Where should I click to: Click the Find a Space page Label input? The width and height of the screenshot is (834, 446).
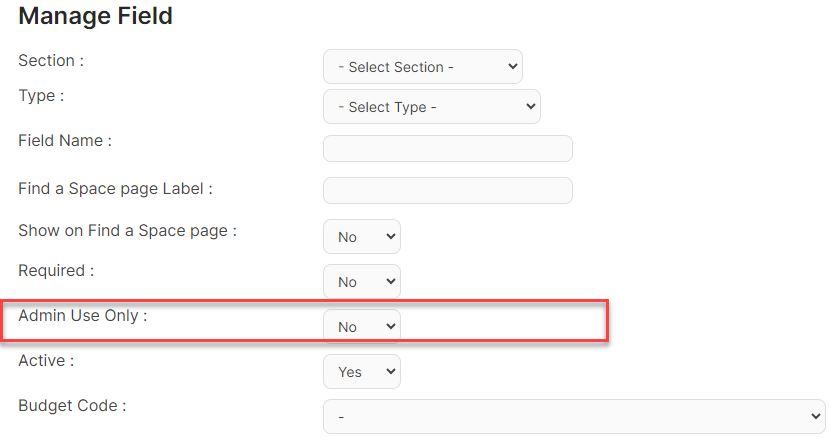[x=448, y=190]
